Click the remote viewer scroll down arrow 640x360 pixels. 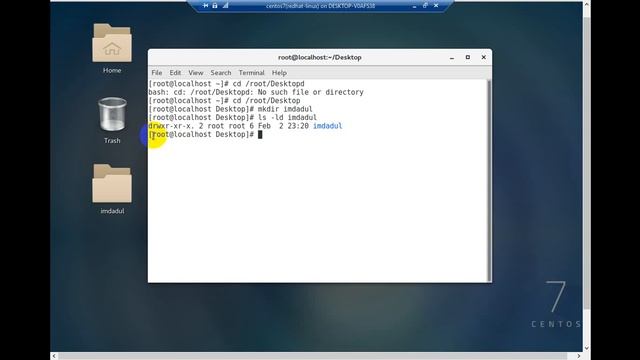coord(587,348)
